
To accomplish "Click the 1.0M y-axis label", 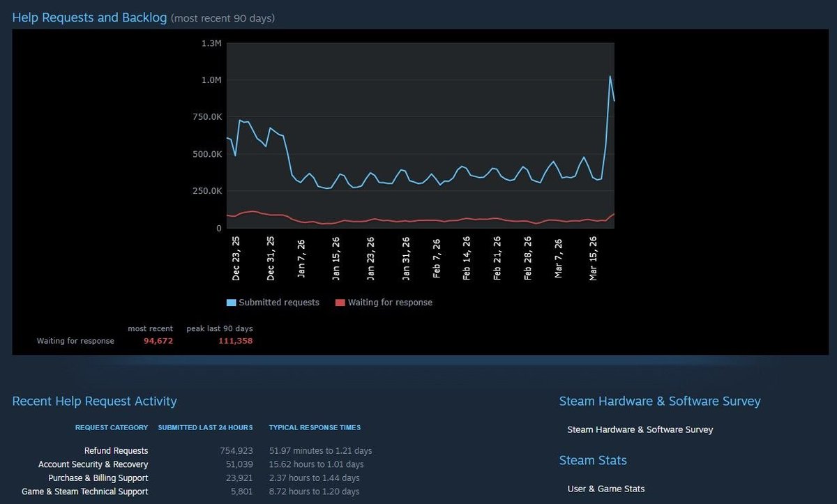I will click(x=211, y=80).
